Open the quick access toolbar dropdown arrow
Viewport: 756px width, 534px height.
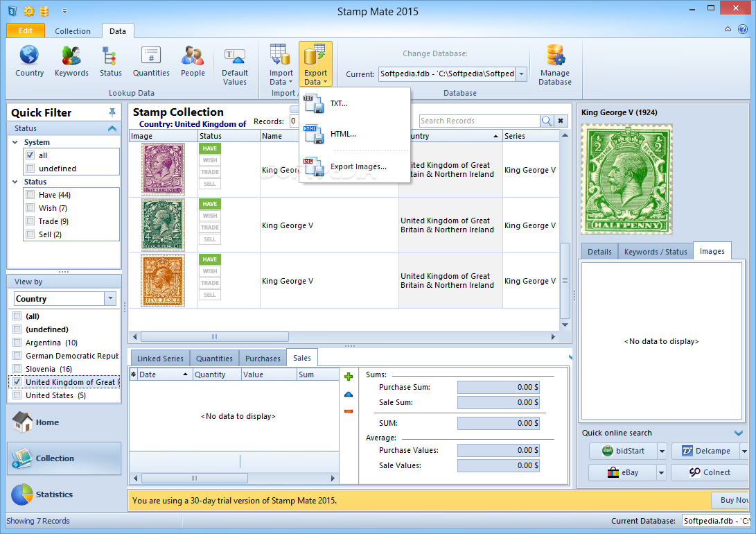[64, 11]
